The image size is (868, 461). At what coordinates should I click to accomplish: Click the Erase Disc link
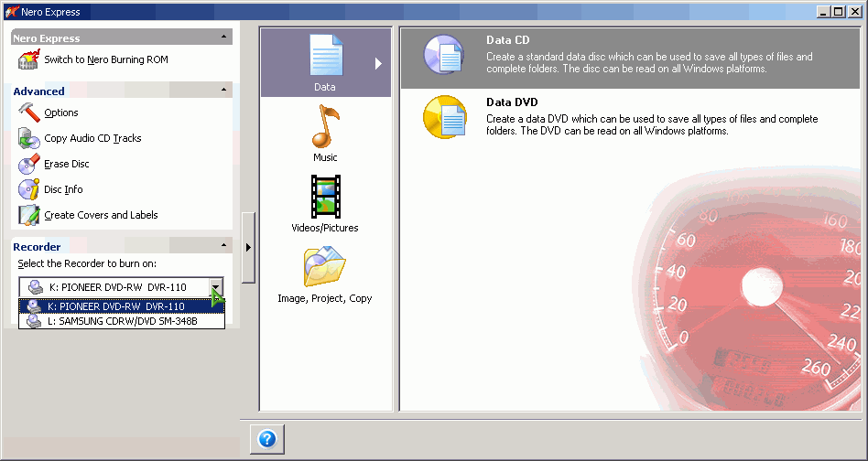click(67, 164)
